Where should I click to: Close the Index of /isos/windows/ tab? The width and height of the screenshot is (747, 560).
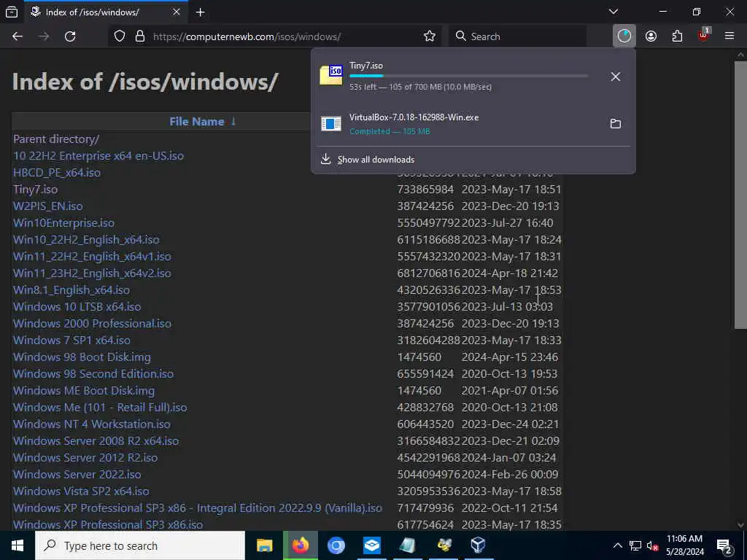point(177,12)
